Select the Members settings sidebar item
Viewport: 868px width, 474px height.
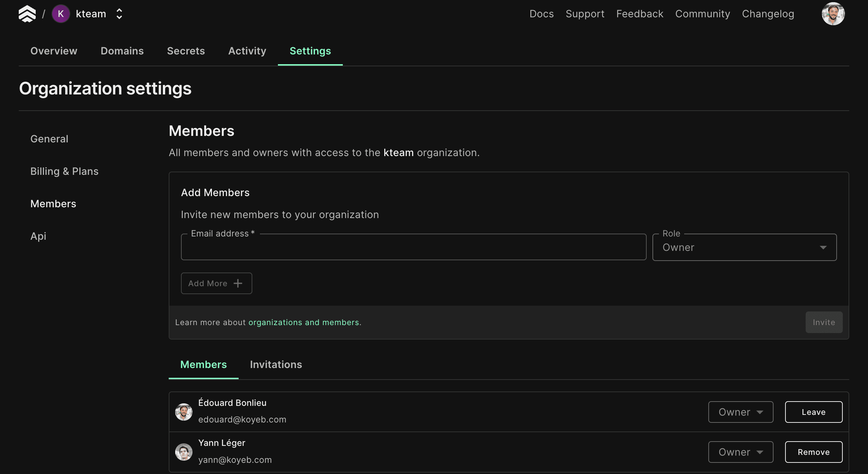click(x=53, y=203)
